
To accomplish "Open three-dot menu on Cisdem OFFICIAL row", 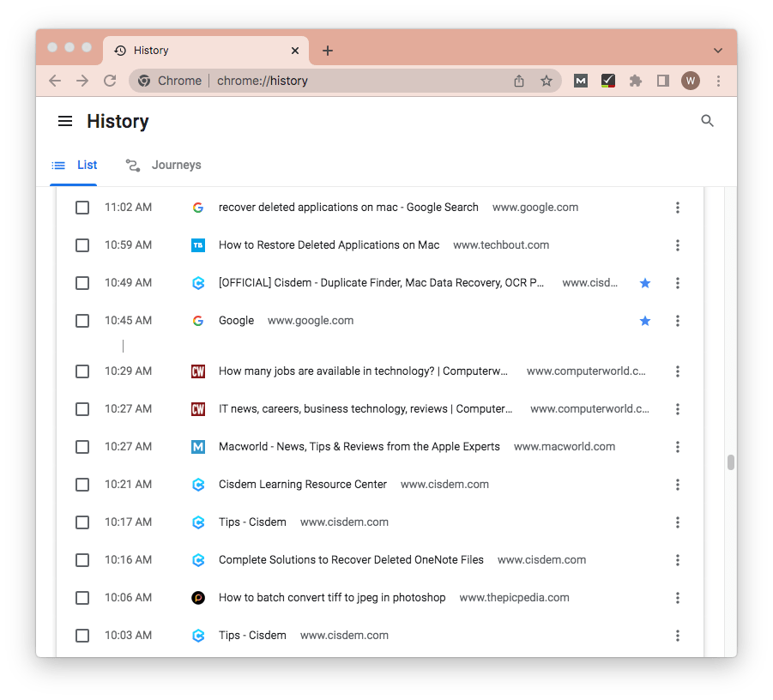I will pyautogui.click(x=678, y=283).
